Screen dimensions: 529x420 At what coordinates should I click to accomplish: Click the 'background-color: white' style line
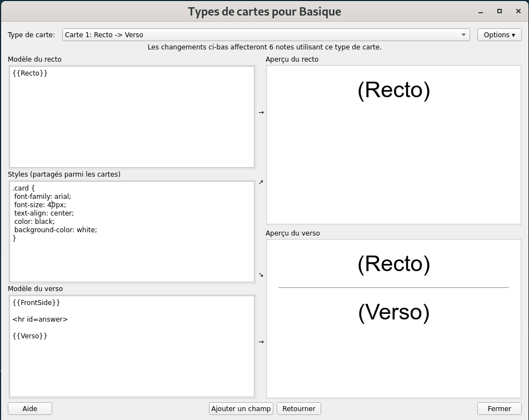click(x=56, y=229)
